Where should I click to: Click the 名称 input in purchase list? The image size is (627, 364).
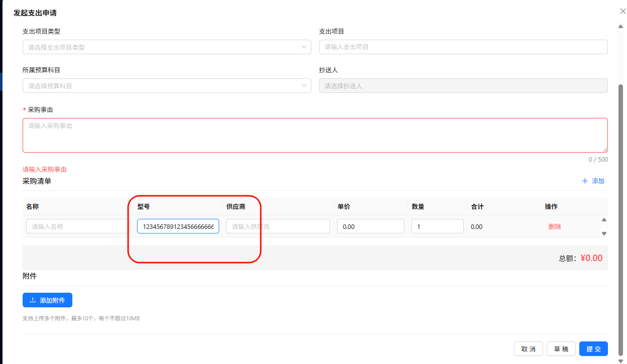click(77, 226)
